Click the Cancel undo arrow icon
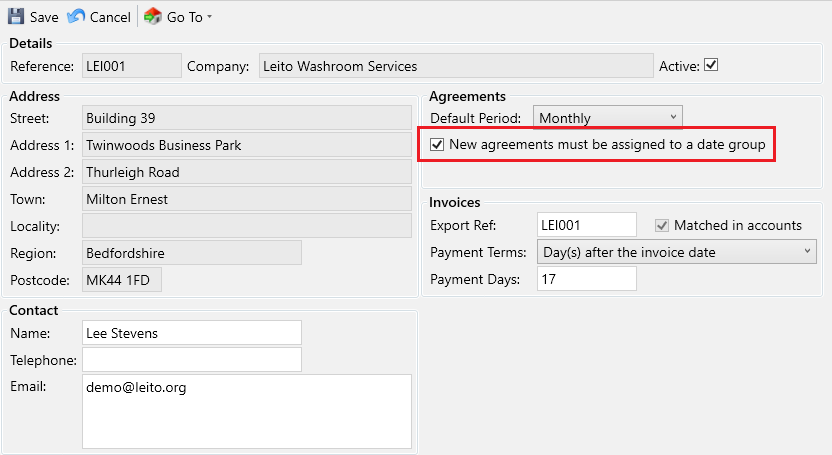This screenshot has height=455, width=832. point(76,17)
